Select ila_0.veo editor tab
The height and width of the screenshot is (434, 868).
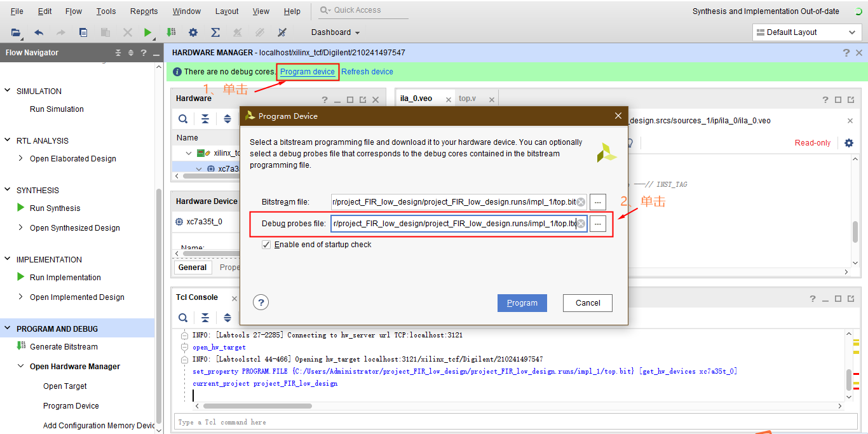[x=416, y=98]
